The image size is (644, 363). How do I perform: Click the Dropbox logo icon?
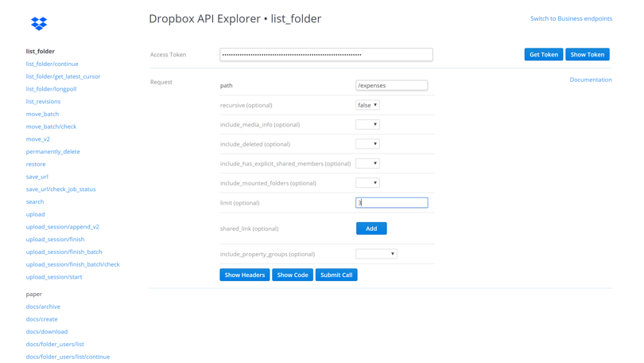point(39,23)
